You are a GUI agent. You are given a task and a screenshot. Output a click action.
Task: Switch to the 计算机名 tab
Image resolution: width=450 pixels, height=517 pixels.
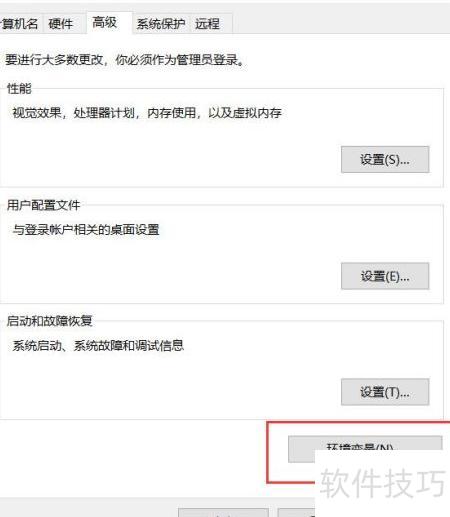point(19,24)
